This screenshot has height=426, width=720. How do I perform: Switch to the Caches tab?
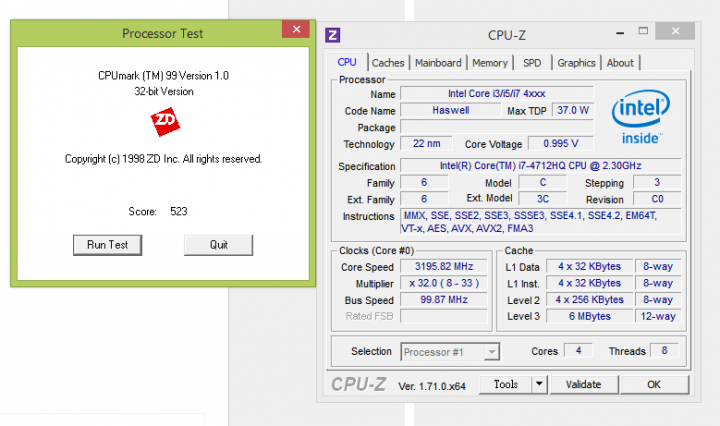click(388, 63)
